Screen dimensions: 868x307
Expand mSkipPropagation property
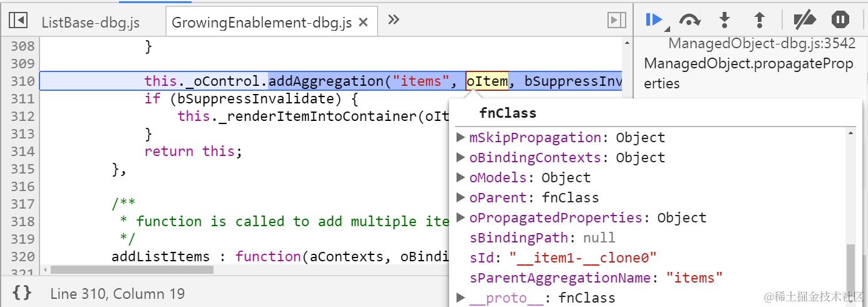(x=460, y=137)
